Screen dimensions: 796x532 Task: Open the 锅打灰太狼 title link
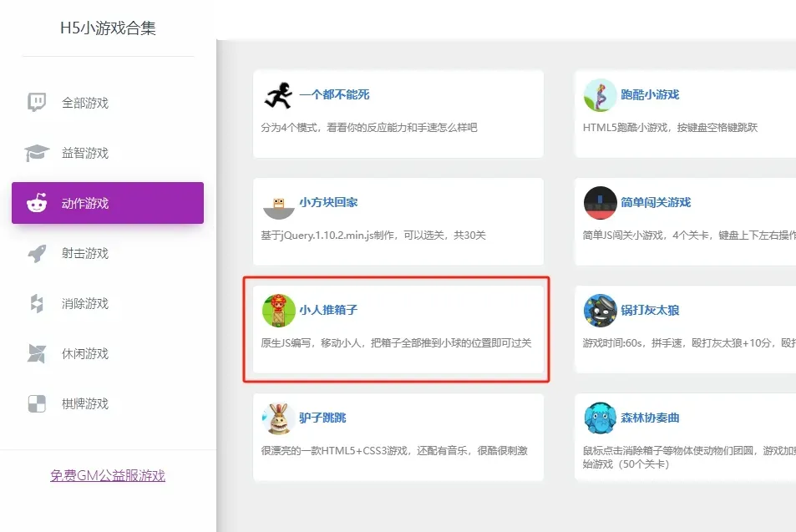click(x=650, y=310)
